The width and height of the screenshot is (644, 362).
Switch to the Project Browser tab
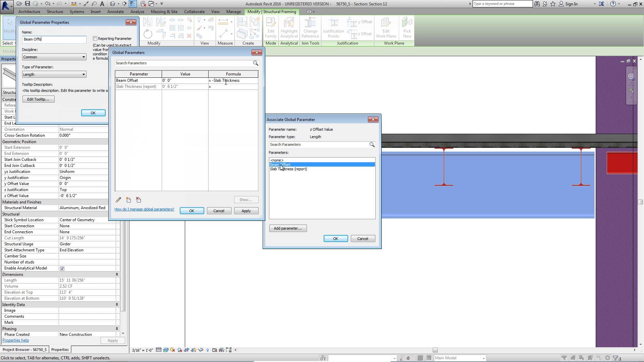click(x=24, y=350)
